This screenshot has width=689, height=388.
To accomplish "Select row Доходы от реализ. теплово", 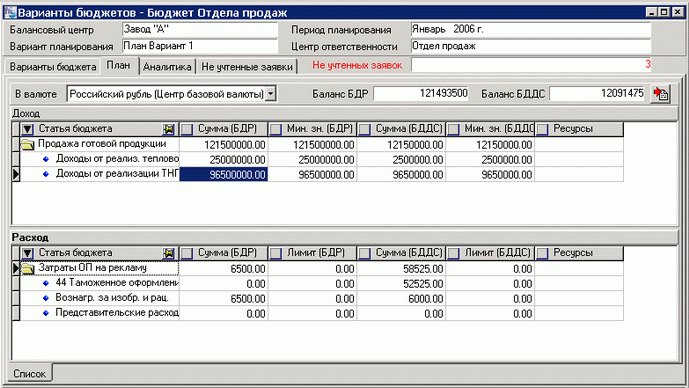I will pos(317,160).
